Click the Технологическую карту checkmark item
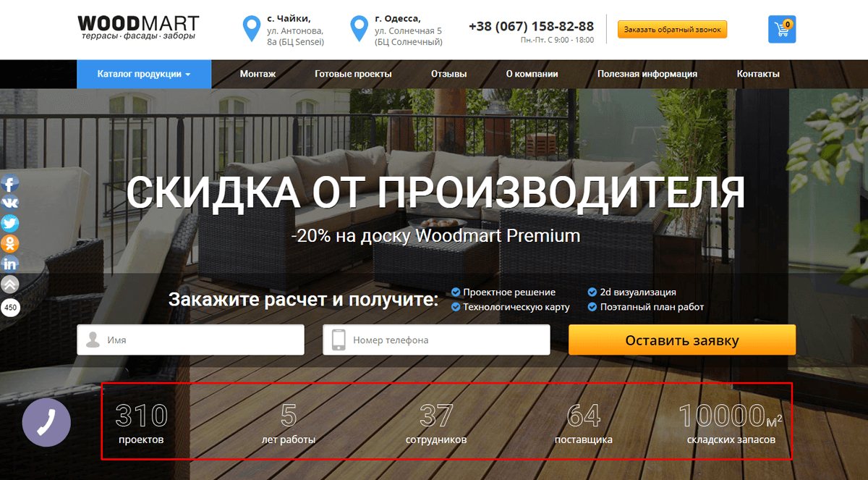Image resolution: width=868 pixels, height=480 pixels. pos(510,307)
